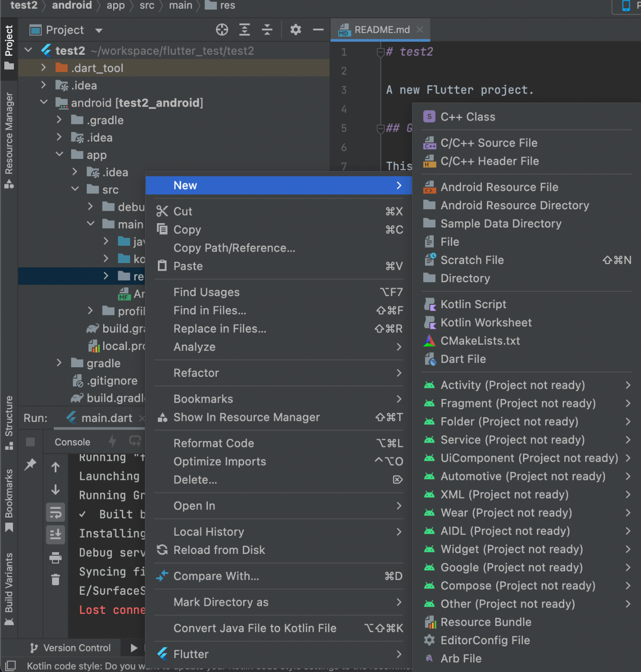Image resolution: width=641 pixels, height=672 pixels.
Task: Click Show In Resource Manager entry
Action: click(x=279, y=417)
